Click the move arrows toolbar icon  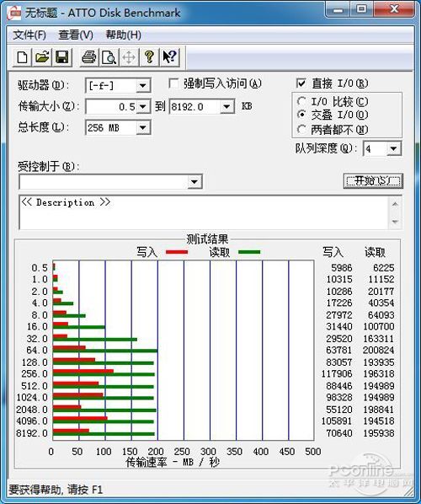point(129,57)
